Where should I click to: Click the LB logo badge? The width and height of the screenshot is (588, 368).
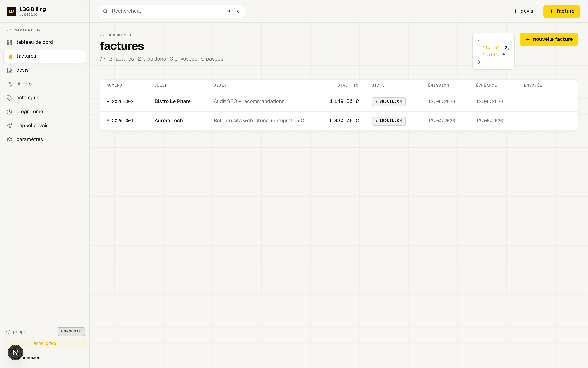pos(11,11)
